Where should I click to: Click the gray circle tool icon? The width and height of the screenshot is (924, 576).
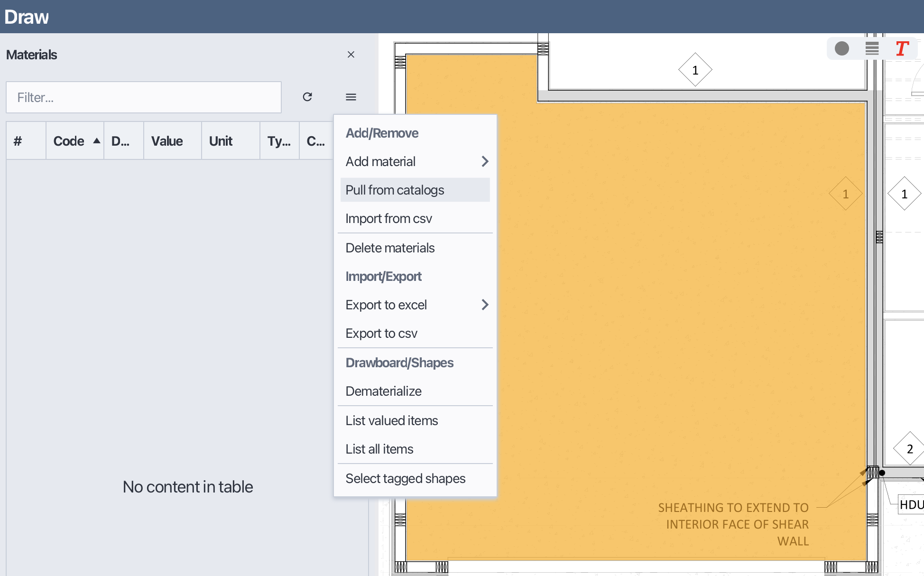pyautogui.click(x=842, y=48)
